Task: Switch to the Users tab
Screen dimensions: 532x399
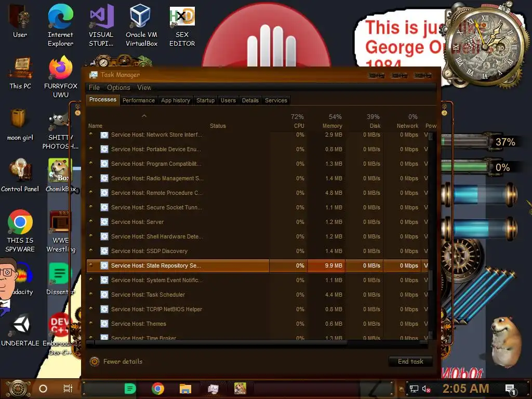Action: click(228, 100)
